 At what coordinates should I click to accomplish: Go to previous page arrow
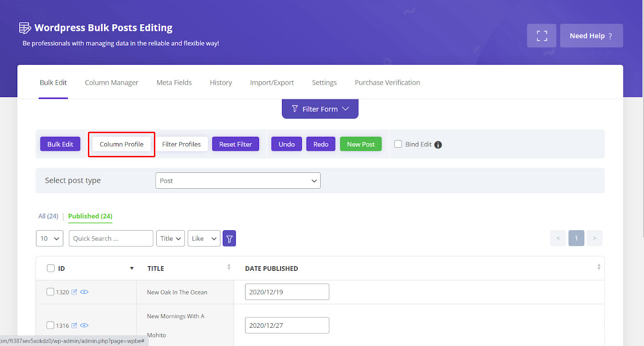tap(558, 238)
